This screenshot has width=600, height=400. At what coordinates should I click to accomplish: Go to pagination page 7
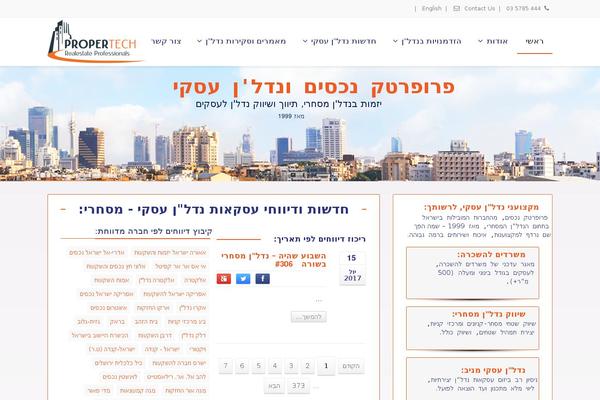[225, 366]
